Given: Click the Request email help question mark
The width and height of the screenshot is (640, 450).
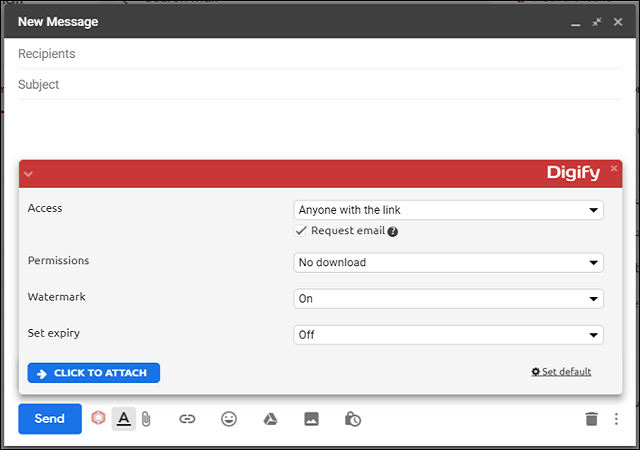Looking at the screenshot, I should (x=393, y=232).
